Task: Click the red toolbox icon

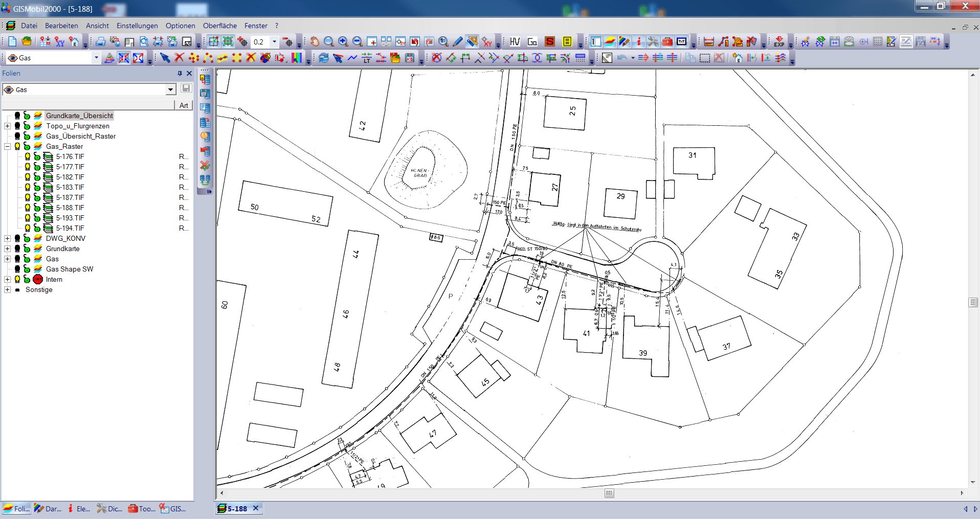Action: (667, 42)
